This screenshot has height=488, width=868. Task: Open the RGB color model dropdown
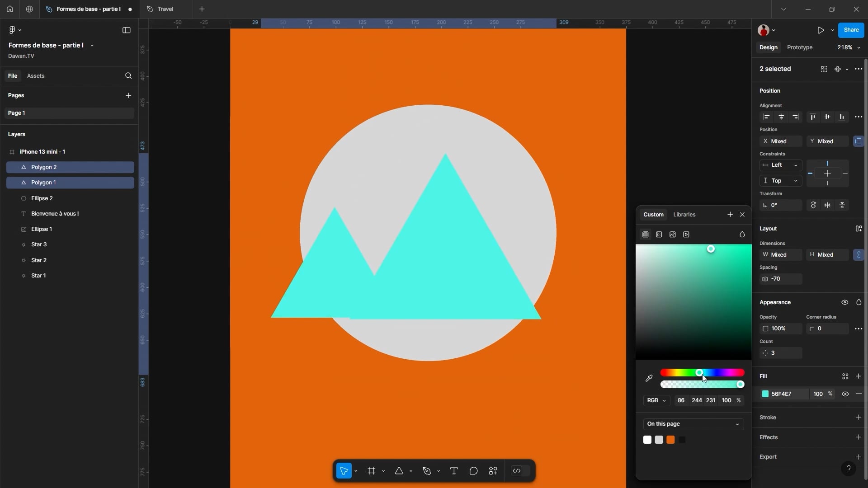[656, 400]
